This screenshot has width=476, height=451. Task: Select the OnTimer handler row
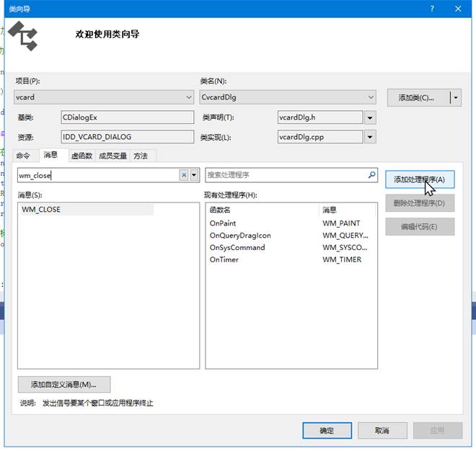(224, 259)
